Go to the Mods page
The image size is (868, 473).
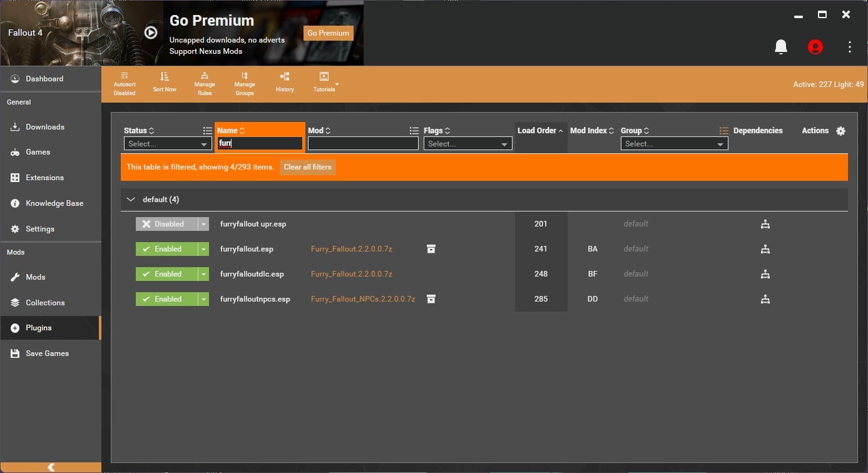(x=51, y=277)
